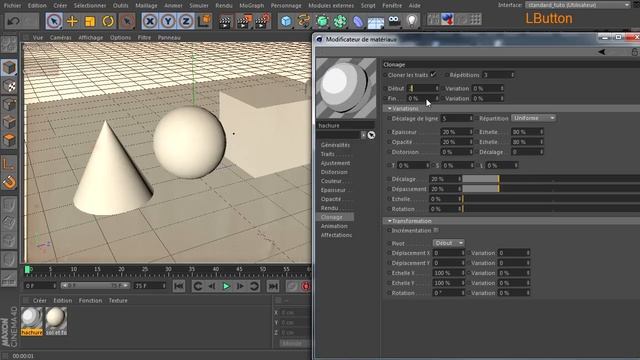Click back arrow in material editor

[602, 52]
